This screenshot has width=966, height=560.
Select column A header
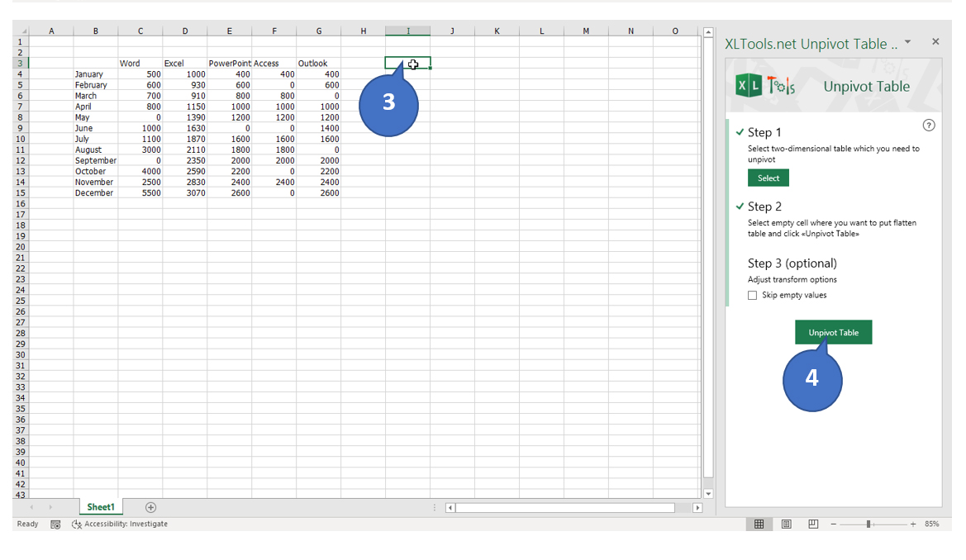51,31
